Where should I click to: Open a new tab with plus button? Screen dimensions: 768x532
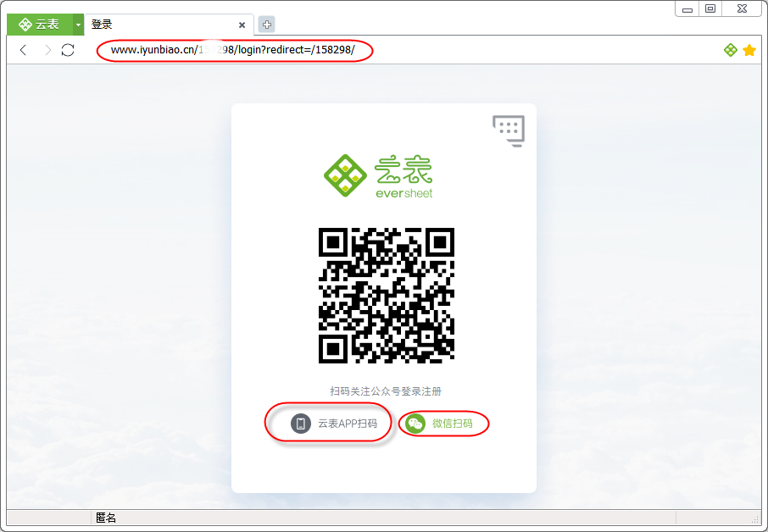(x=266, y=25)
